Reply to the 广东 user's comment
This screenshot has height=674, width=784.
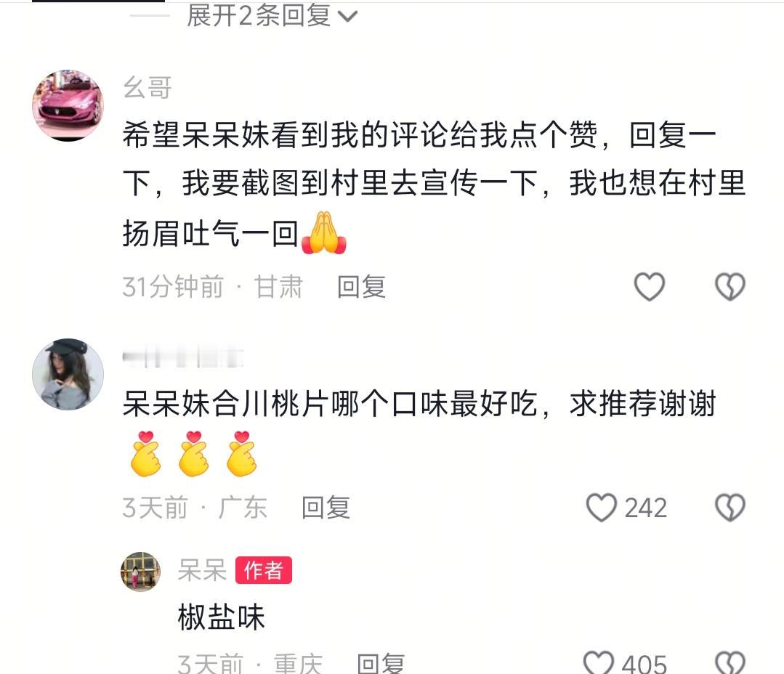326,508
